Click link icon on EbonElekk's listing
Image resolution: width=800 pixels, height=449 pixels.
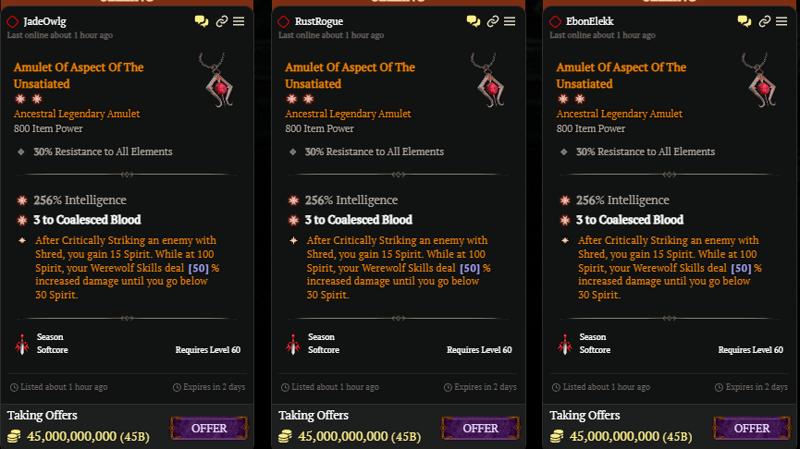pyautogui.click(x=764, y=21)
